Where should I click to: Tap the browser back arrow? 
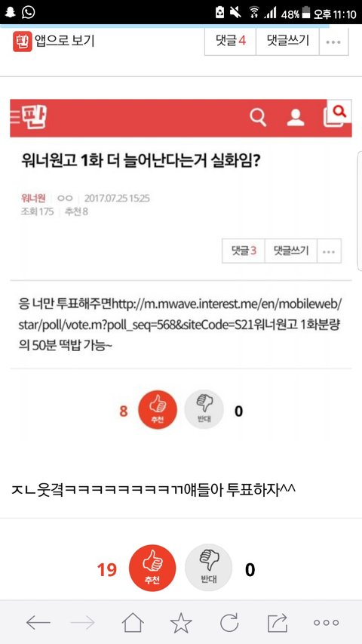click(x=38, y=623)
